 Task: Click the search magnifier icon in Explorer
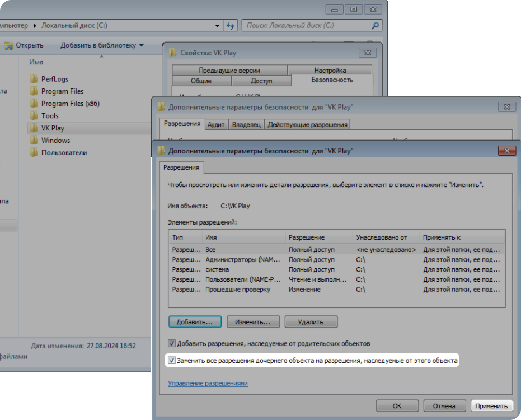click(375, 26)
